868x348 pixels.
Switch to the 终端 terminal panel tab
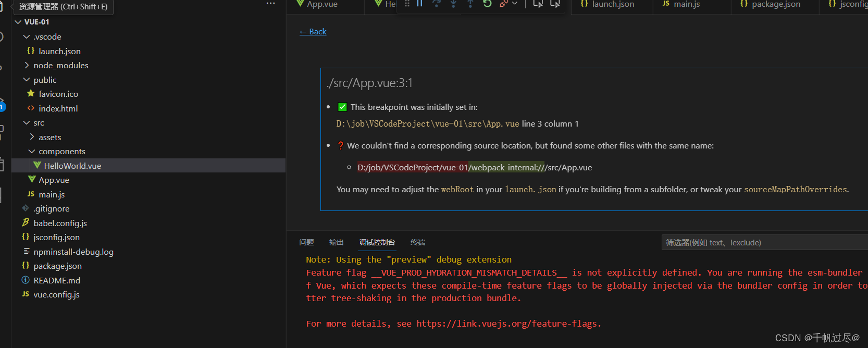pos(417,243)
